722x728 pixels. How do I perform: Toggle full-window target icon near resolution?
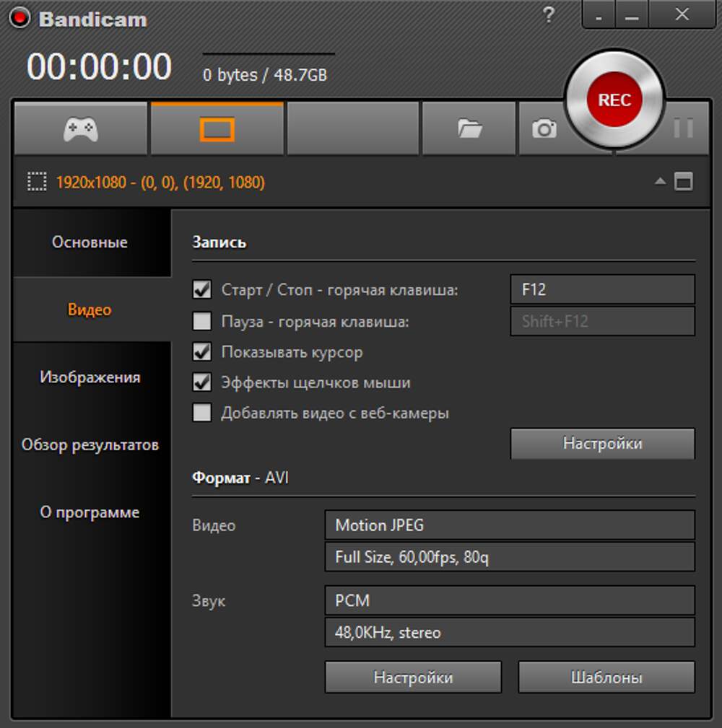coord(683,182)
